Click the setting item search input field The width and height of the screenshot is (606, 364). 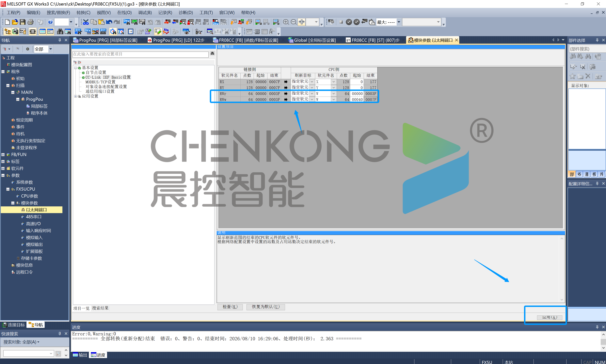140,54
